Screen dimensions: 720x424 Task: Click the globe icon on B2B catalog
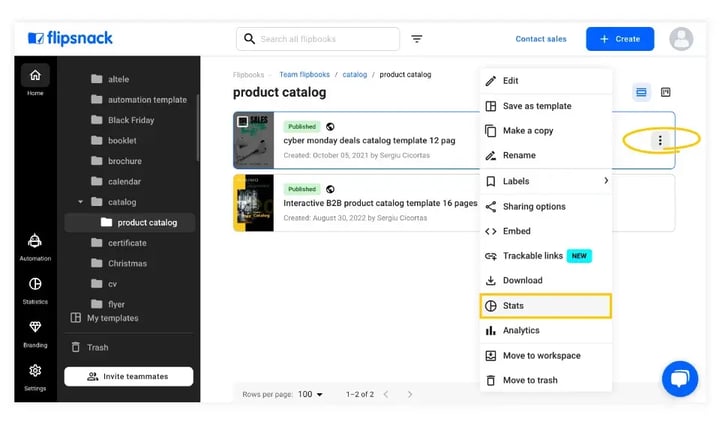pos(330,189)
